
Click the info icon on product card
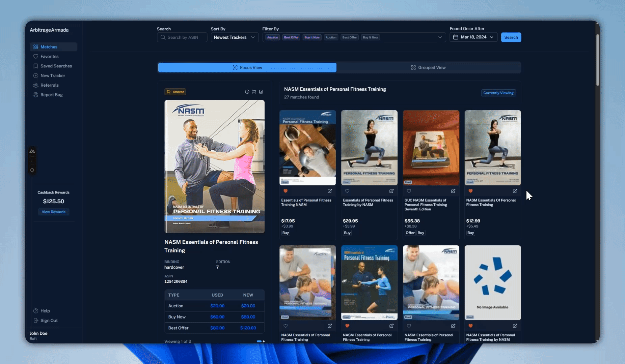[247, 92]
